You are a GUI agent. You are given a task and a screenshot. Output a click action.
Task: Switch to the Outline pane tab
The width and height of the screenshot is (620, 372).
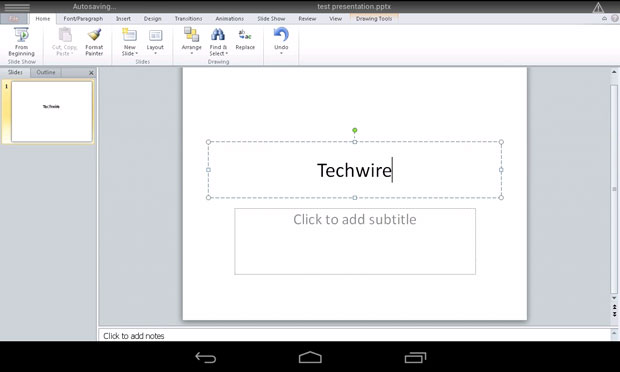coord(46,72)
